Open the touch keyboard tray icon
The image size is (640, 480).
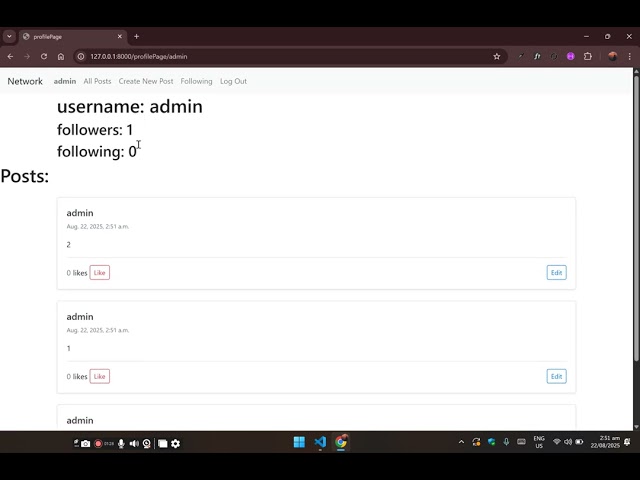[521, 442]
